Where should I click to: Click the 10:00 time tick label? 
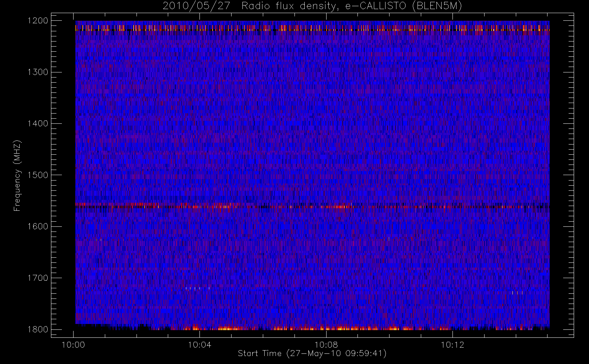click(74, 345)
